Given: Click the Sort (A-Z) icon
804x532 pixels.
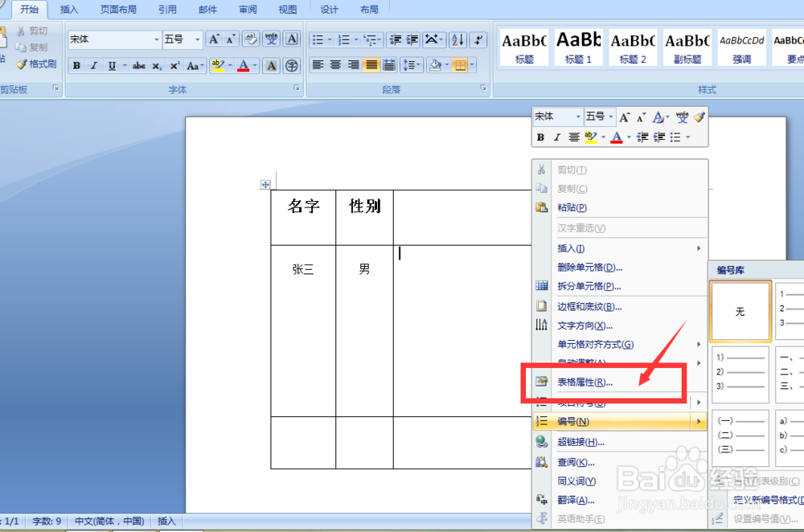Looking at the screenshot, I should [x=457, y=39].
